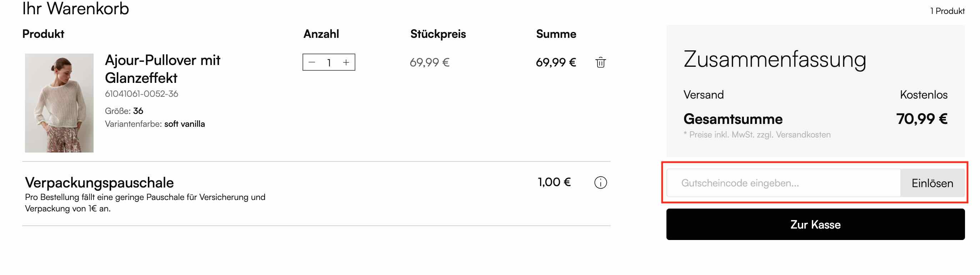Screen dimensions: 980x275
Task: Click the Verpackungspauschale heading
Action: pyautogui.click(x=99, y=182)
